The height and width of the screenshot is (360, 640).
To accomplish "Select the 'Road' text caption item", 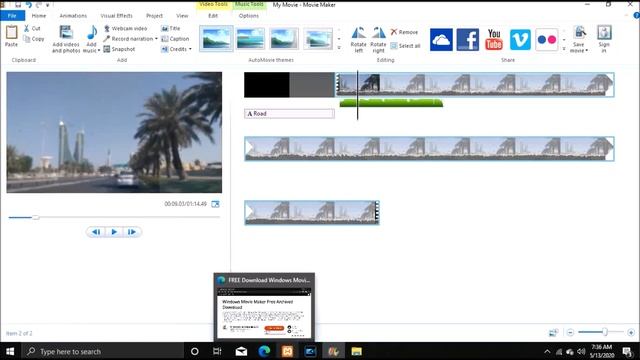I will (289, 113).
